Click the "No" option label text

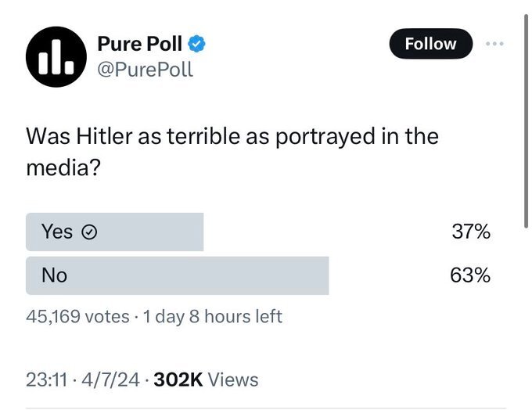(55, 275)
